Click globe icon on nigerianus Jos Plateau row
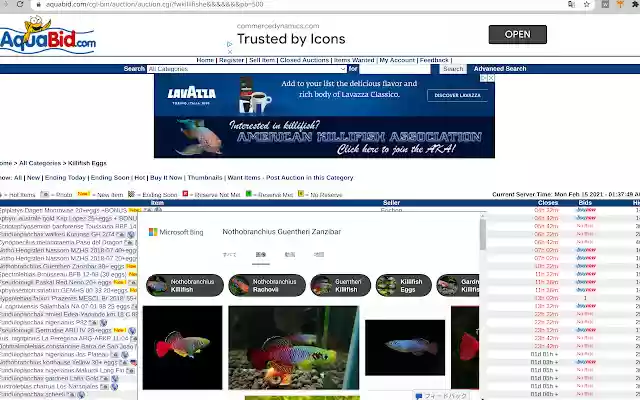Screen dimensions: 640x400 tap(125, 354)
